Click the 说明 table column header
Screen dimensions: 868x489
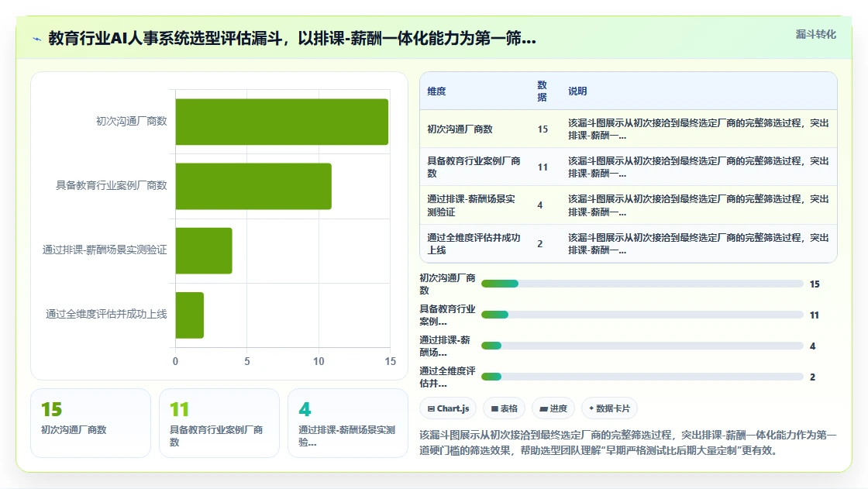coord(577,91)
